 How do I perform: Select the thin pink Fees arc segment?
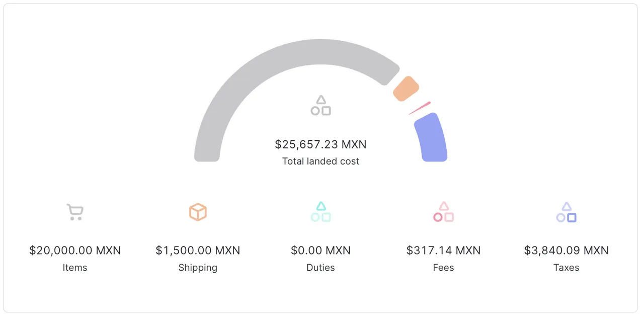pos(420,108)
